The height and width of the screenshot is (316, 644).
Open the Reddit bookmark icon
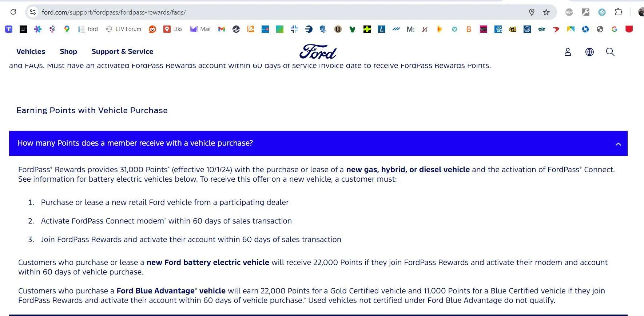click(x=152, y=29)
